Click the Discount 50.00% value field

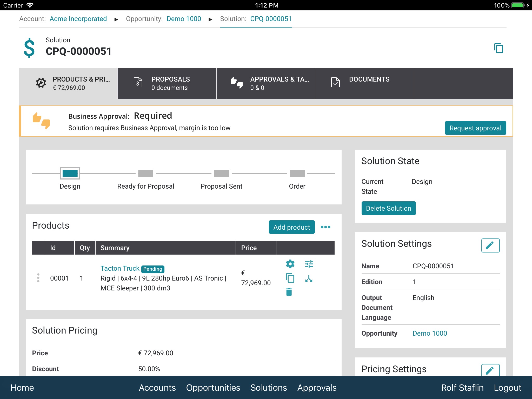click(150, 368)
